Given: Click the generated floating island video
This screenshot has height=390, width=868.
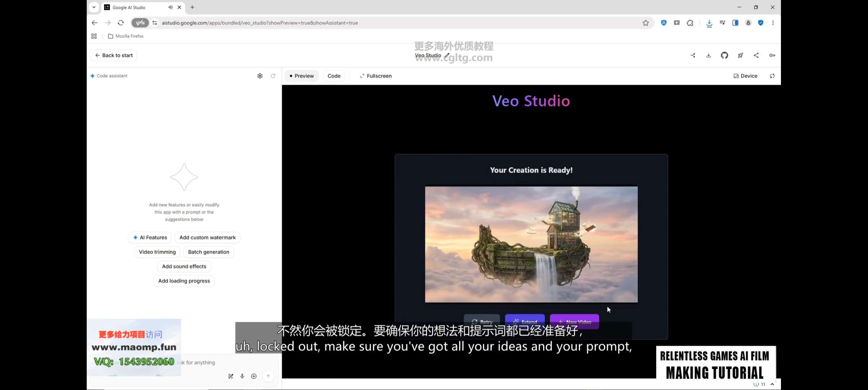Looking at the screenshot, I should tap(531, 245).
